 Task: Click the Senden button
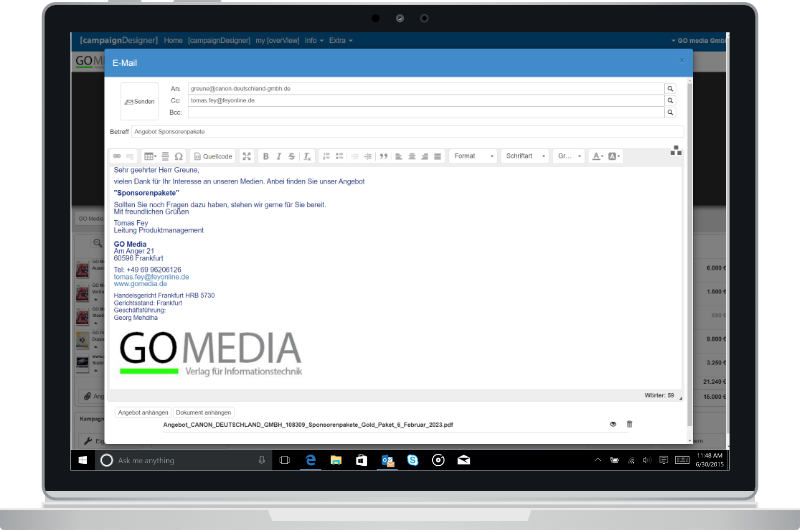[139, 101]
